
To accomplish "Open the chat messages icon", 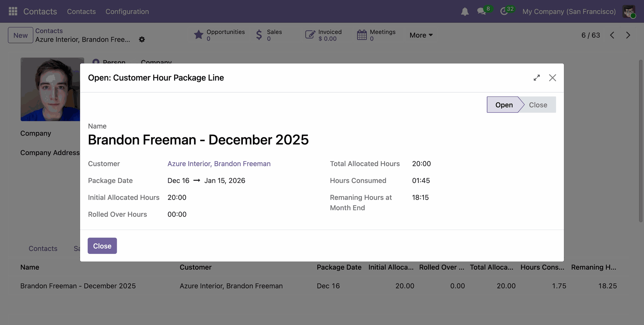I will click(x=482, y=11).
